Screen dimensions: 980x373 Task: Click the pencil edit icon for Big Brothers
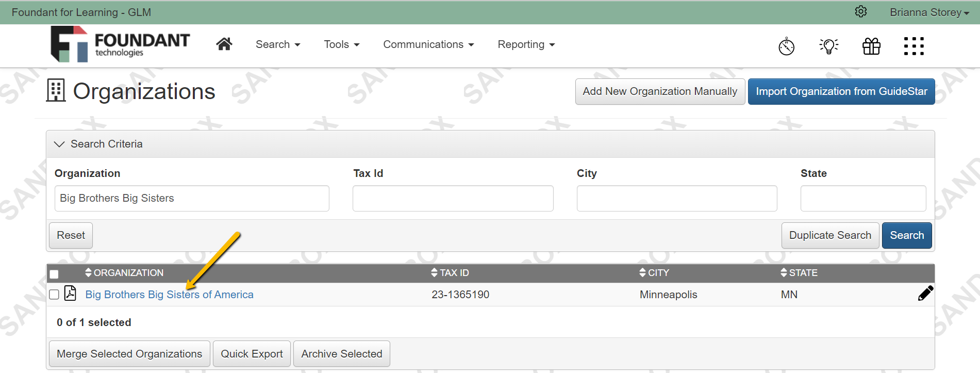point(925,293)
